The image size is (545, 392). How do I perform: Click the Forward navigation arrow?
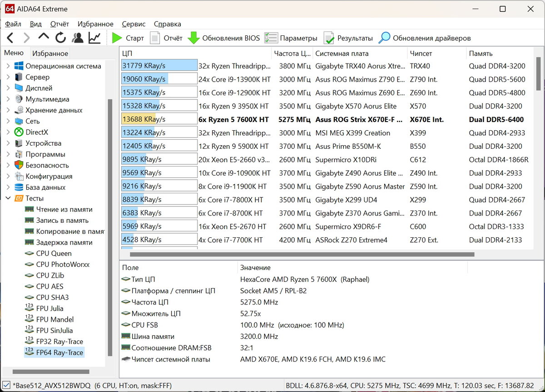[26, 38]
